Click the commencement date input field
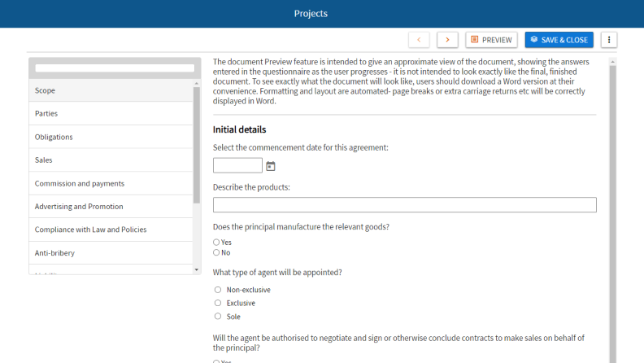The image size is (644, 363). point(237,166)
